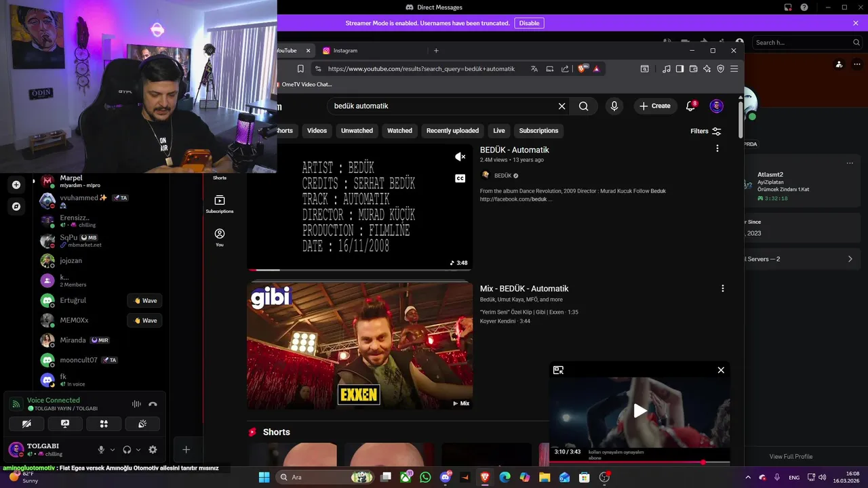Viewport: 868px width, 488px height.
Task: Open a new browser tab
Action: 436,51
